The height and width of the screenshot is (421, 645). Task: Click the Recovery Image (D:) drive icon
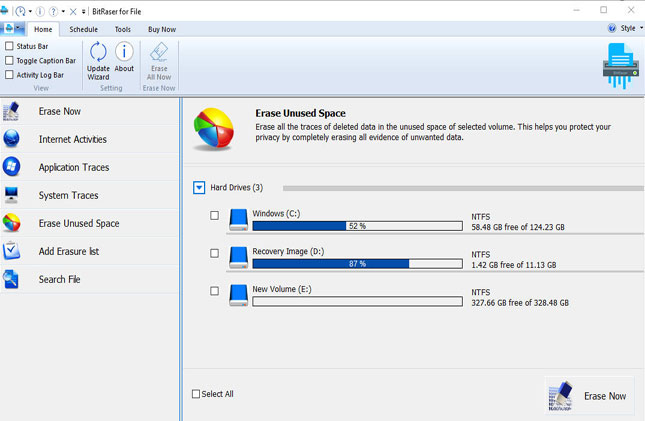(x=239, y=257)
